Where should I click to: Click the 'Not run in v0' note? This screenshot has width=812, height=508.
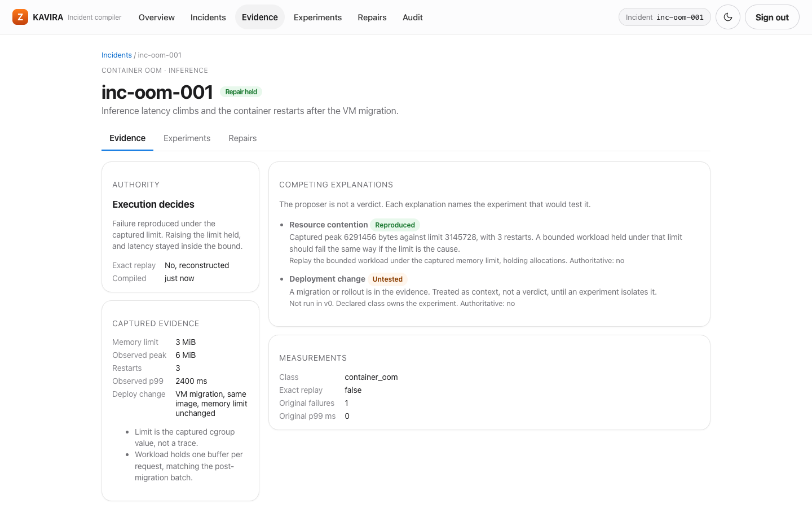tap(402, 303)
